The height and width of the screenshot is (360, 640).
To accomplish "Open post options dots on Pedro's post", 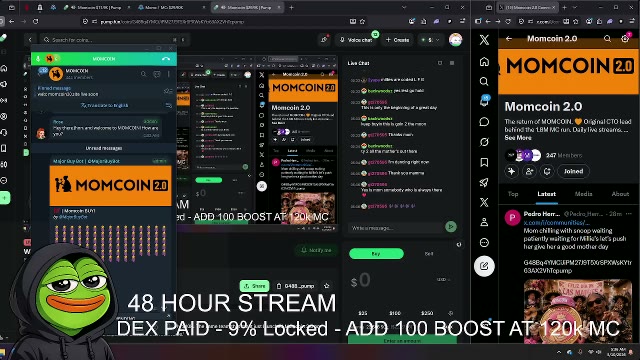I will point(629,214).
